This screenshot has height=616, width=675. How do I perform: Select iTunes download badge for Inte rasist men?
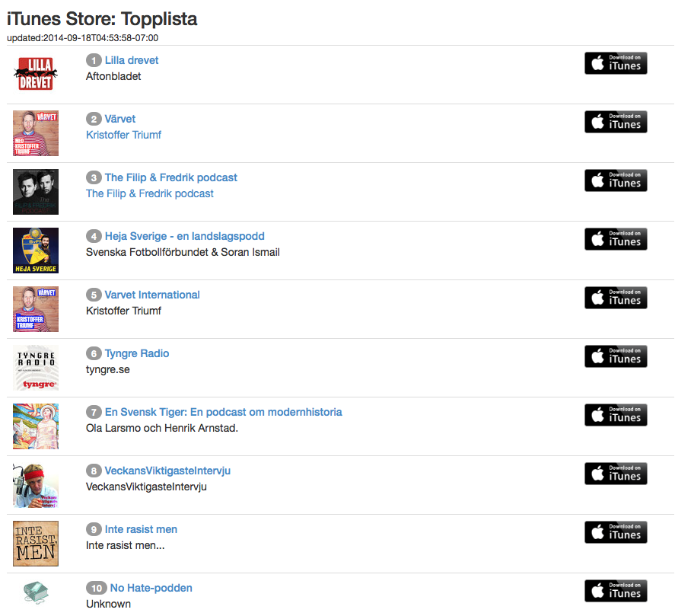(616, 532)
